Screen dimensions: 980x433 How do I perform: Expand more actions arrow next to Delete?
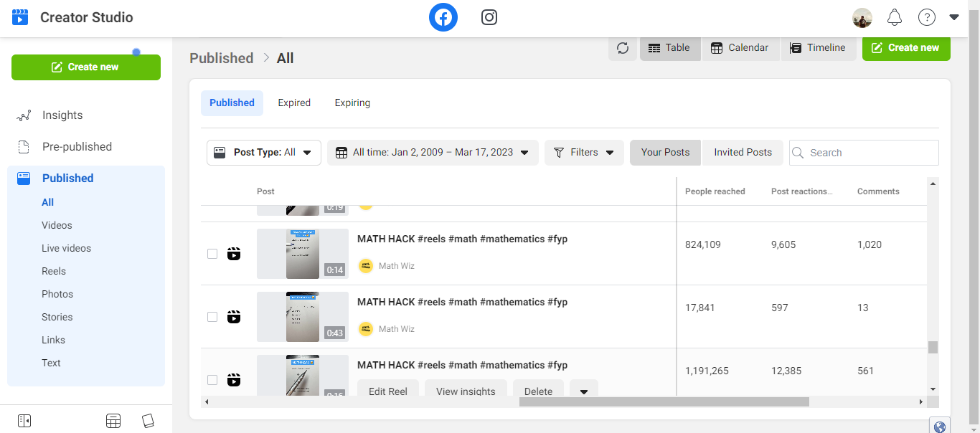pyautogui.click(x=584, y=391)
